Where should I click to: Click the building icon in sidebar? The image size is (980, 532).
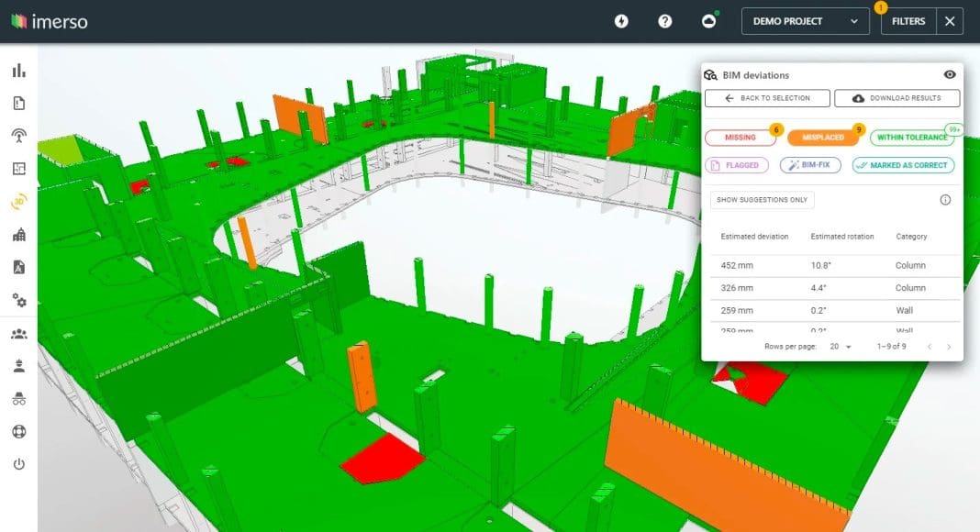coord(18,235)
